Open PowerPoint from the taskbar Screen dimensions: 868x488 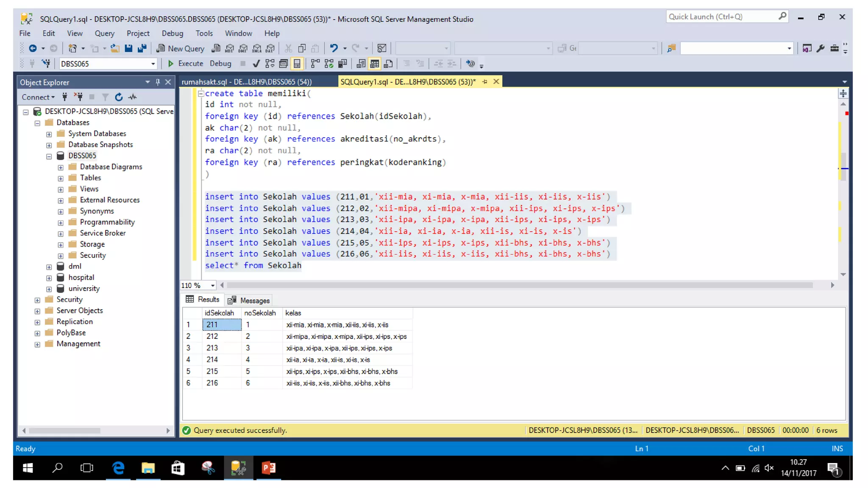(x=268, y=468)
